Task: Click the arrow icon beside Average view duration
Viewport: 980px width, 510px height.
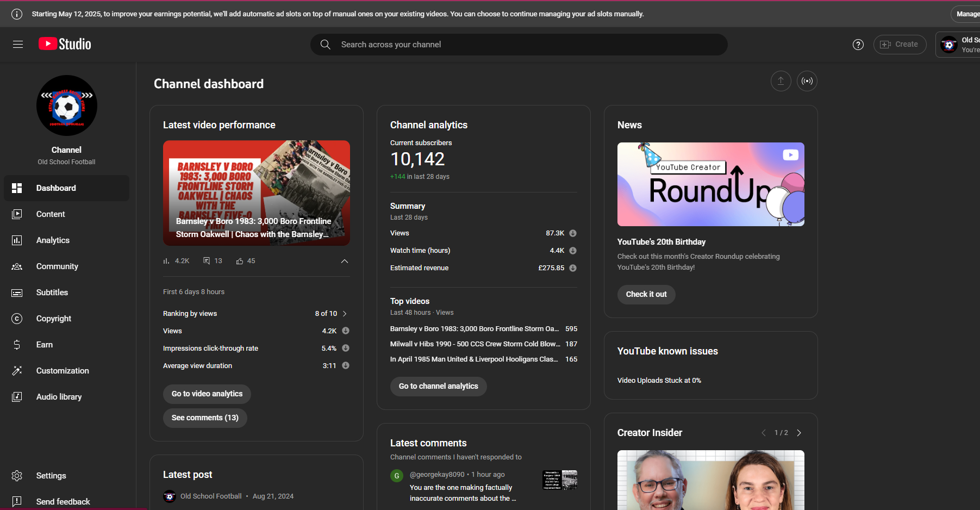Action: [346, 365]
